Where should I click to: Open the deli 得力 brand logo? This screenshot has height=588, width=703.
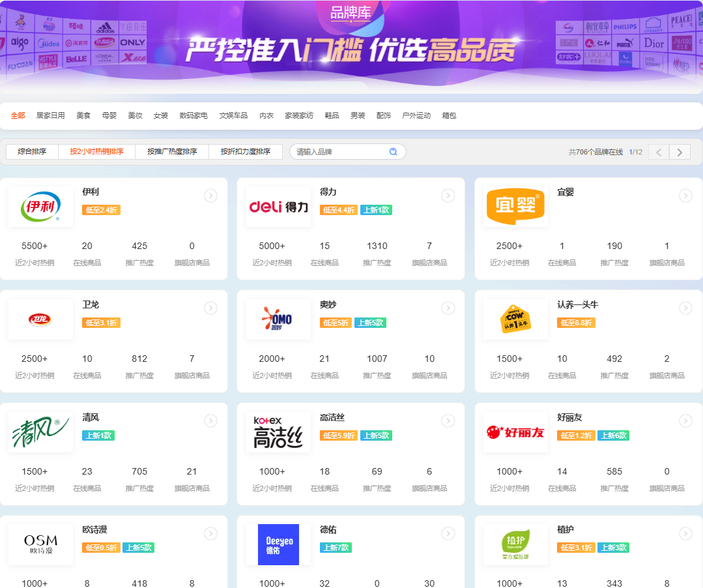278,207
